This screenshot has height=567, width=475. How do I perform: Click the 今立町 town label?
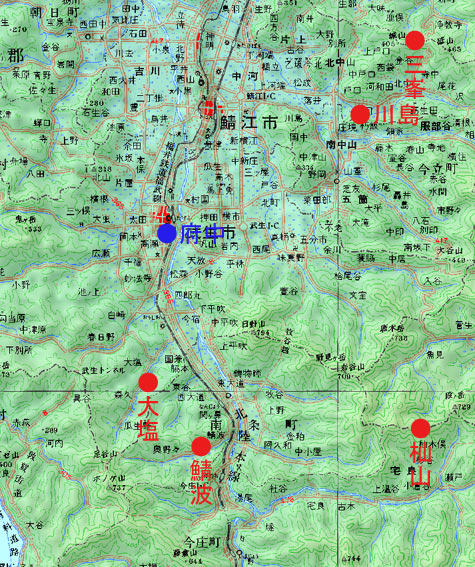pyautogui.click(x=438, y=169)
